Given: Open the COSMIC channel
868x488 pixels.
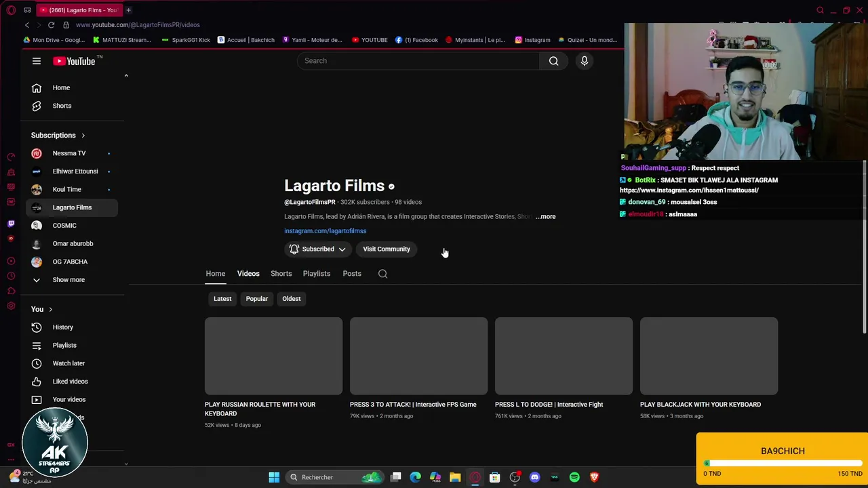Looking at the screenshot, I should [x=73, y=226].
